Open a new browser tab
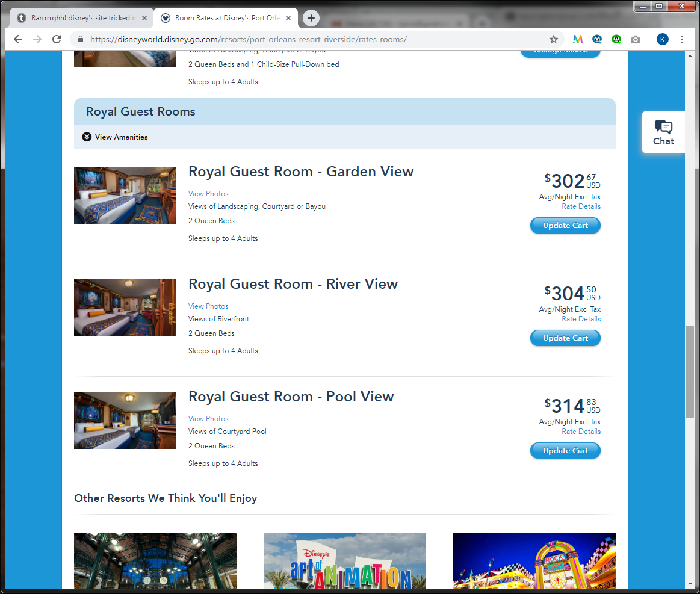 [311, 18]
